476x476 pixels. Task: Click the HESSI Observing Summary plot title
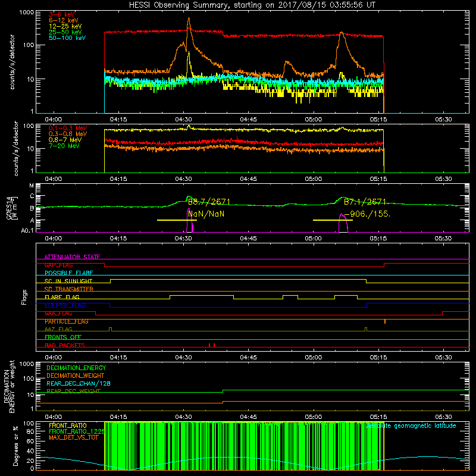(252, 5)
